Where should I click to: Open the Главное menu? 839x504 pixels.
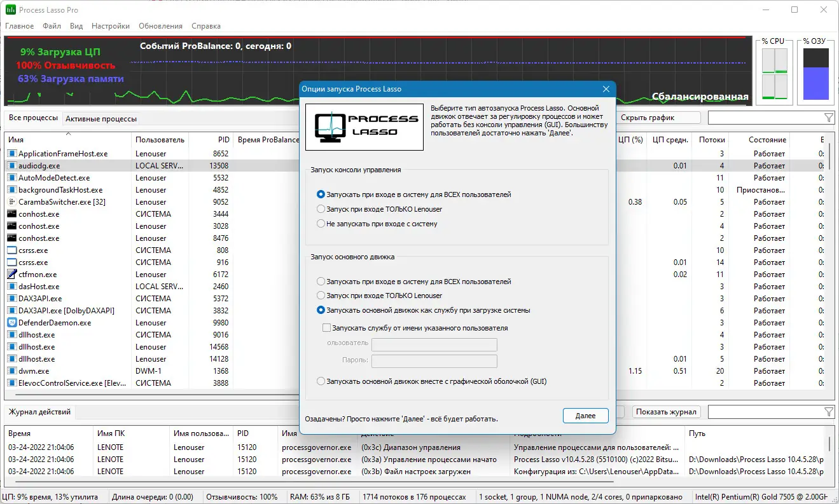pos(20,26)
